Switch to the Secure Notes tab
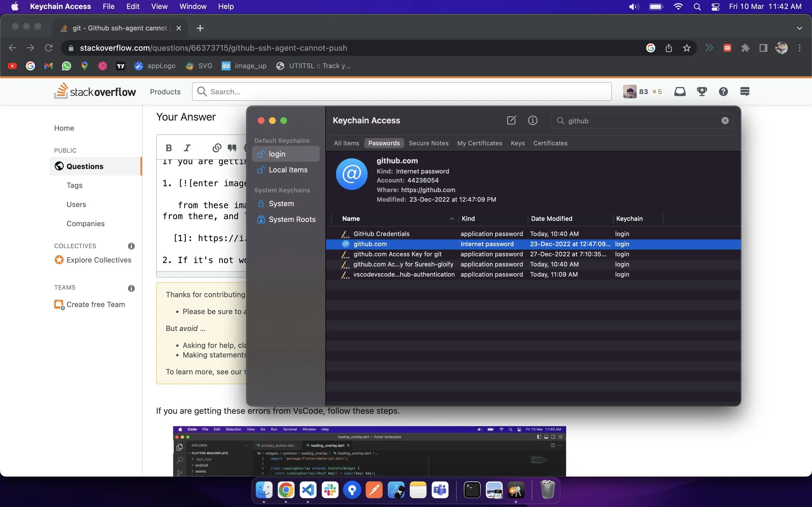The height and width of the screenshot is (507, 812). (428, 143)
